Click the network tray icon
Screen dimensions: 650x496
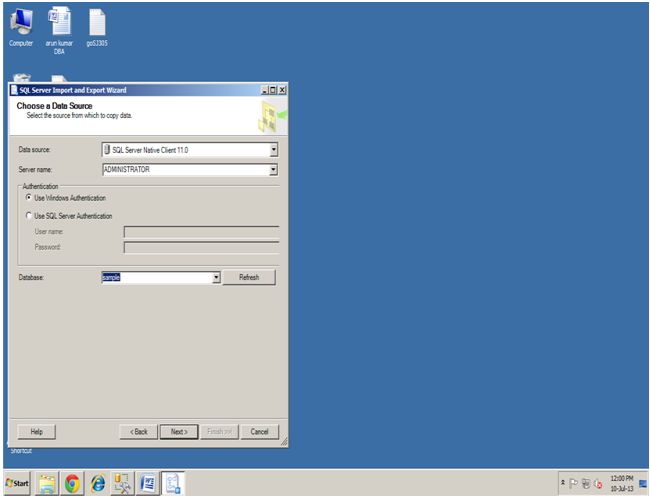(586, 483)
